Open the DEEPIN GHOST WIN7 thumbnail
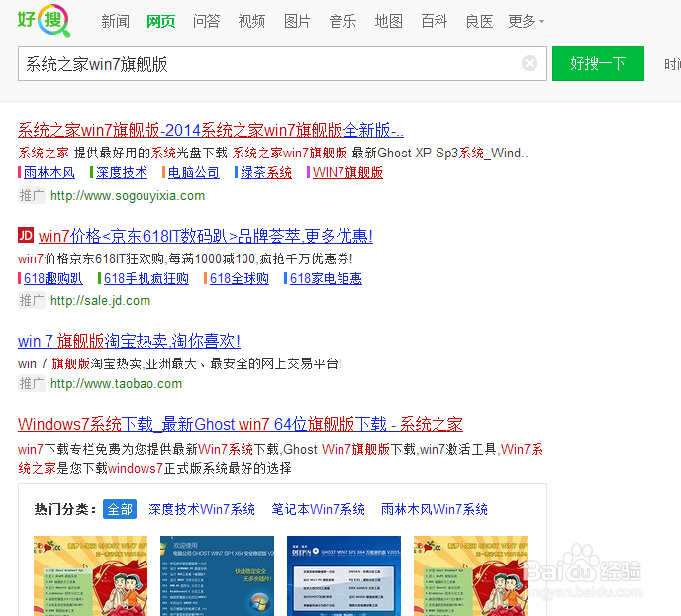 coord(343,575)
